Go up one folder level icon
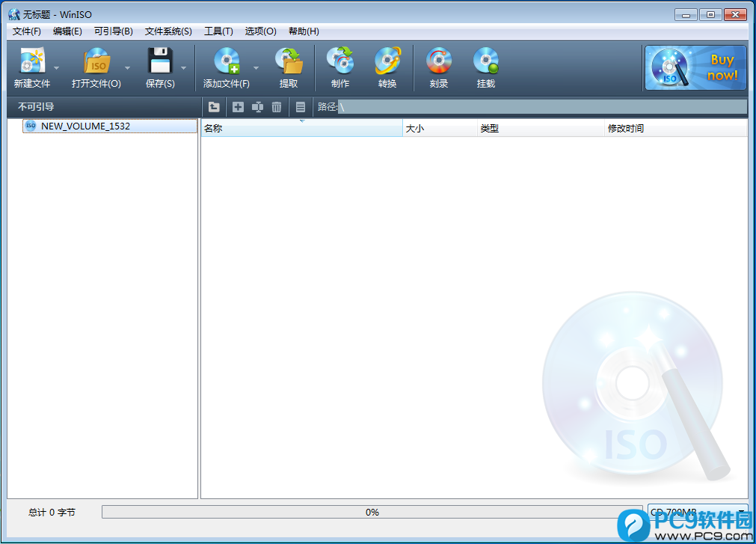This screenshot has height=544, width=756. pyautogui.click(x=214, y=107)
